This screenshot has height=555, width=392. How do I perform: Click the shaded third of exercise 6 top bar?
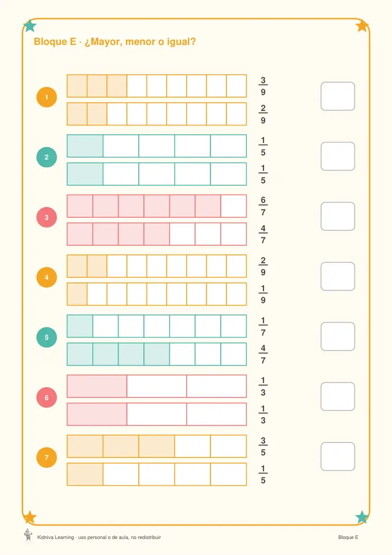click(x=97, y=386)
